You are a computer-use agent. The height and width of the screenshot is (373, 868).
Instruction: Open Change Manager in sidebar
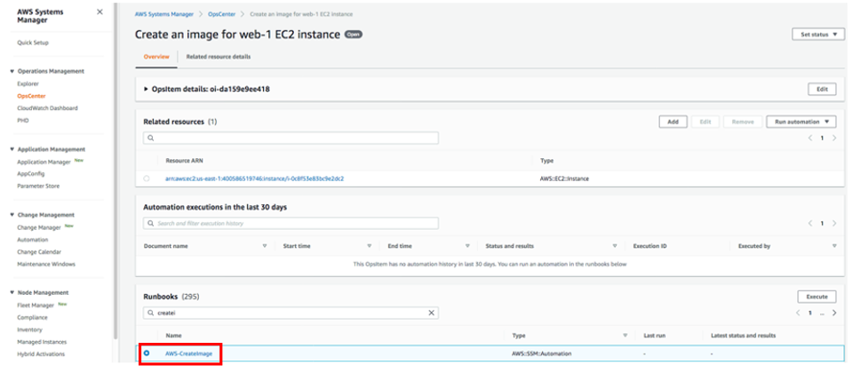[39, 227]
